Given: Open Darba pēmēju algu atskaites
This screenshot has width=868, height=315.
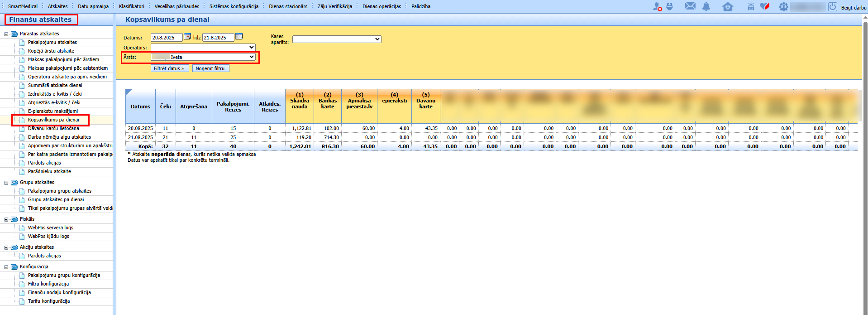Looking at the screenshot, I should pyautogui.click(x=59, y=137).
